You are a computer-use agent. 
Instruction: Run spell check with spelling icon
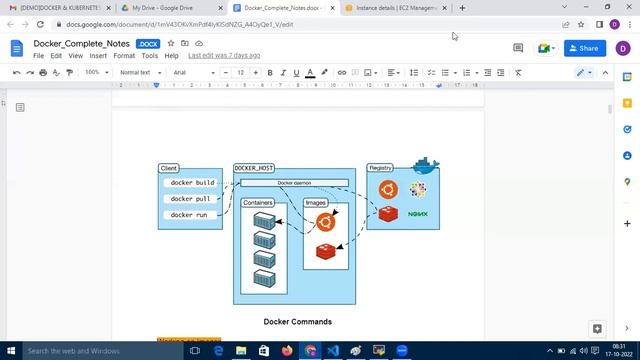[x=56, y=73]
